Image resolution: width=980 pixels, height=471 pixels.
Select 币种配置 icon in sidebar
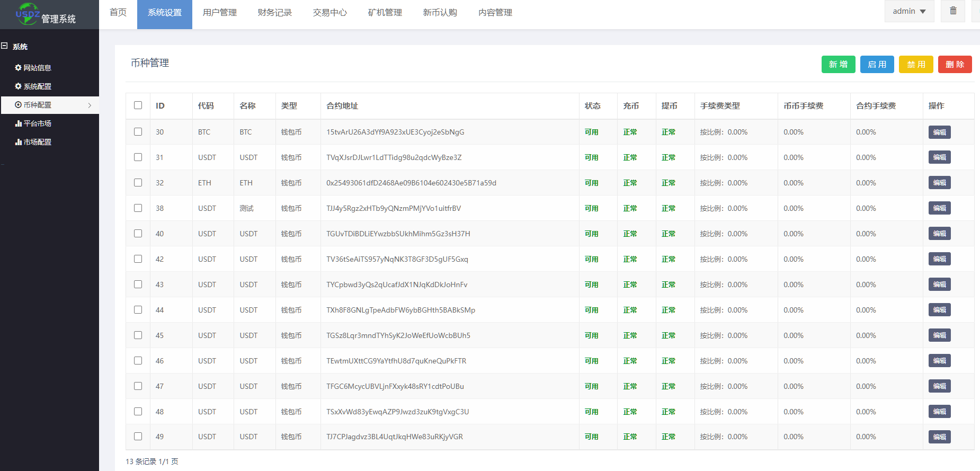tap(18, 105)
